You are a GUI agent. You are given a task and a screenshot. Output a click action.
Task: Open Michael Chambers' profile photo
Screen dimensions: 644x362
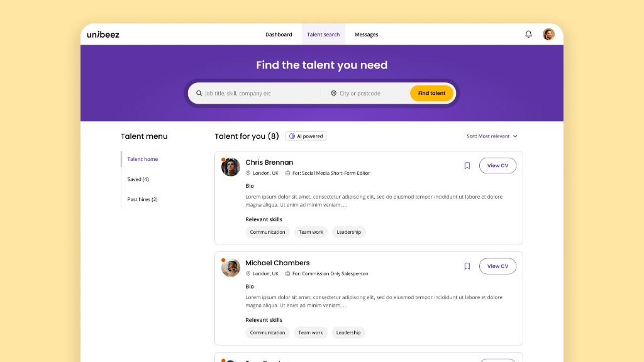pyautogui.click(x=230, y=267)
